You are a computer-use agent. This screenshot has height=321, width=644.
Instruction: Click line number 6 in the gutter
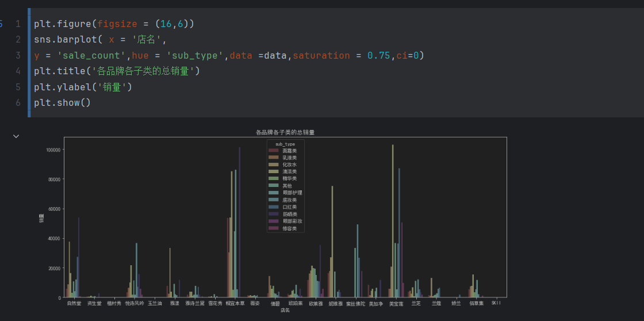pos(18,102)
